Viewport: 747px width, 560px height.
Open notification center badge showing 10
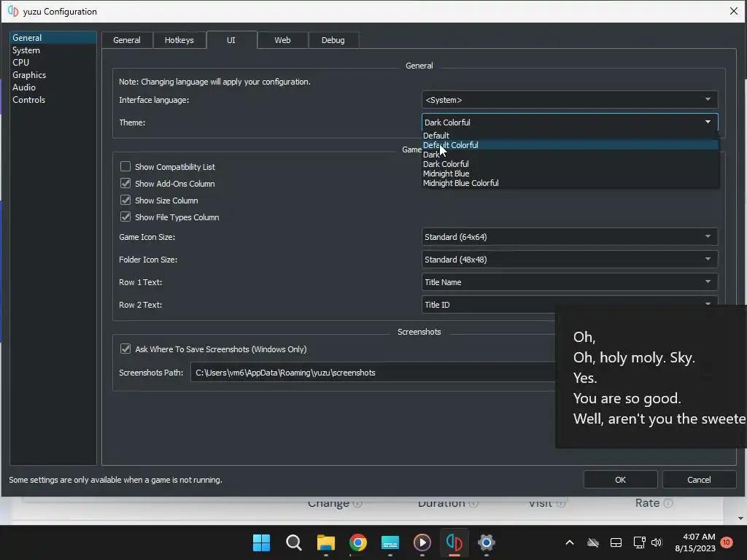pyautogui.click(x=726, y=542)
